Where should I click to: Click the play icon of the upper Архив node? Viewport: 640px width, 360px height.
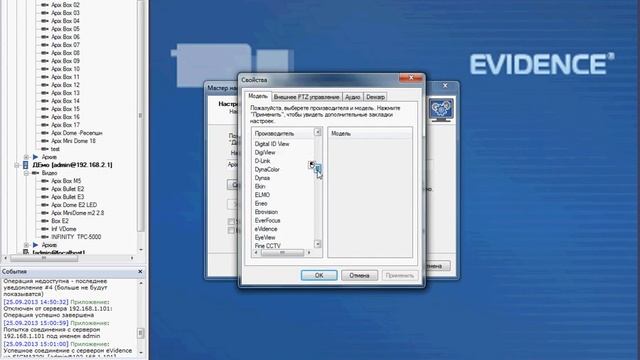36,157
